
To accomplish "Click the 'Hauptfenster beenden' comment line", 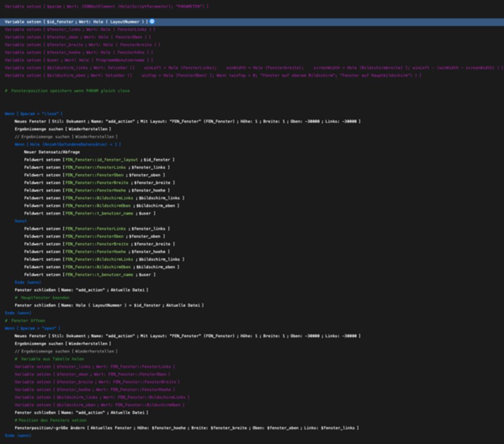I will (x=42, y=298).
